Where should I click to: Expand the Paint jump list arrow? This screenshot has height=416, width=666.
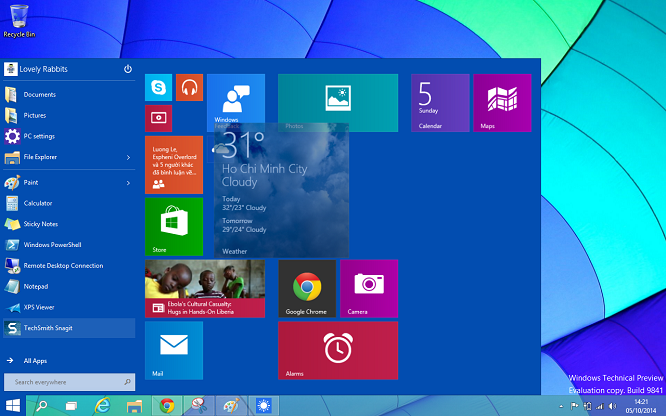tap(128, 183)
